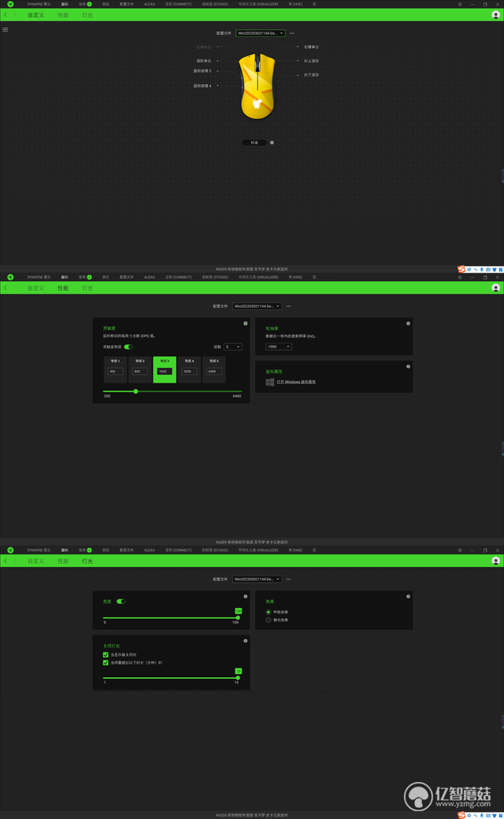Open the 键盘 menu in the 自定义 window
504x819 pixels.
point(106,4)
